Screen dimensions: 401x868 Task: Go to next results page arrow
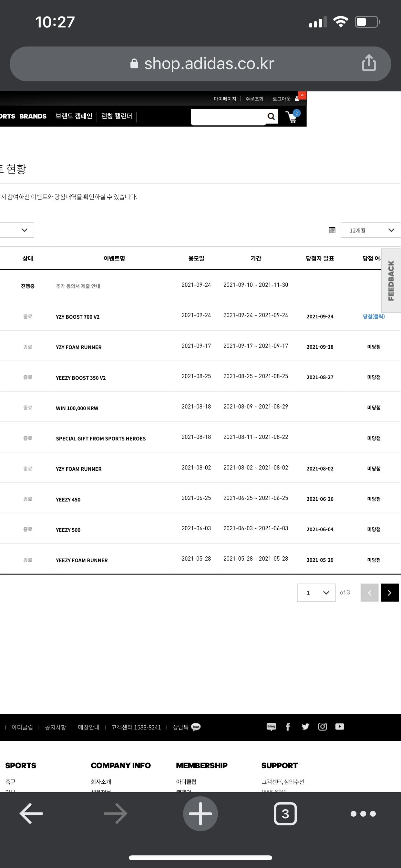pos(390,593)
